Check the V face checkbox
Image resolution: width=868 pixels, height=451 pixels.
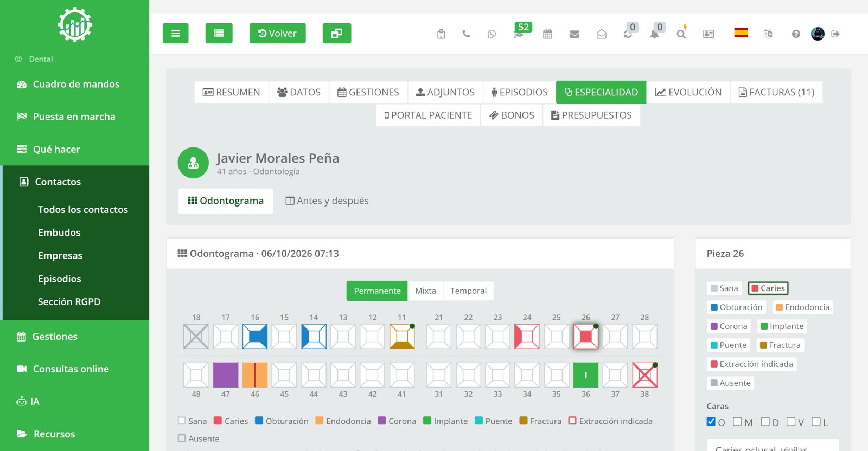pos(791,422)
